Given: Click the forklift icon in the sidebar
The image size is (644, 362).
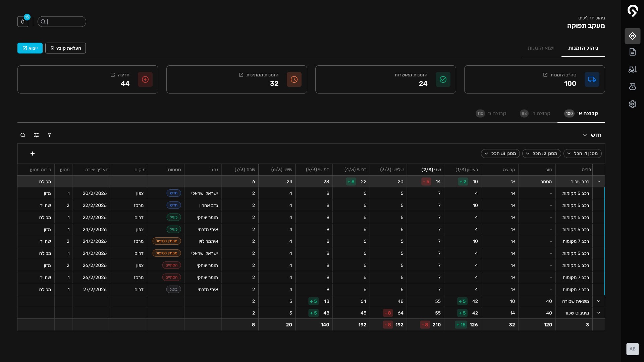Looking at the screenshot, I should (632, 69).
